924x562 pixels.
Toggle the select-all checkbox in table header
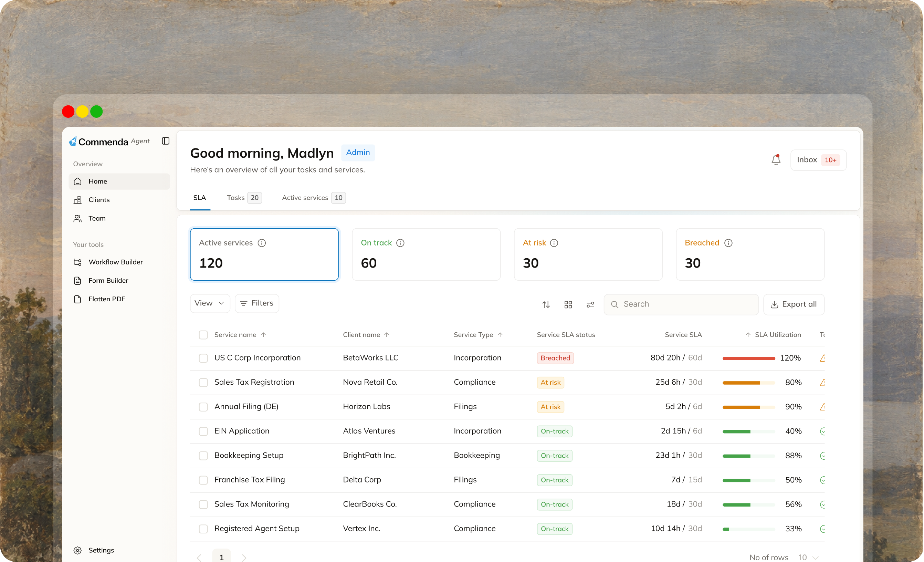click(x=203, y=335)
